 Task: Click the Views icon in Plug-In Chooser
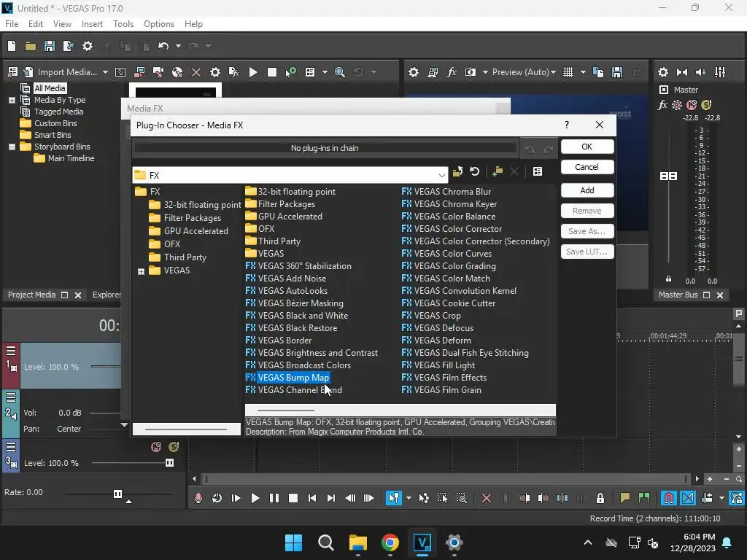[x=538, y=171]
